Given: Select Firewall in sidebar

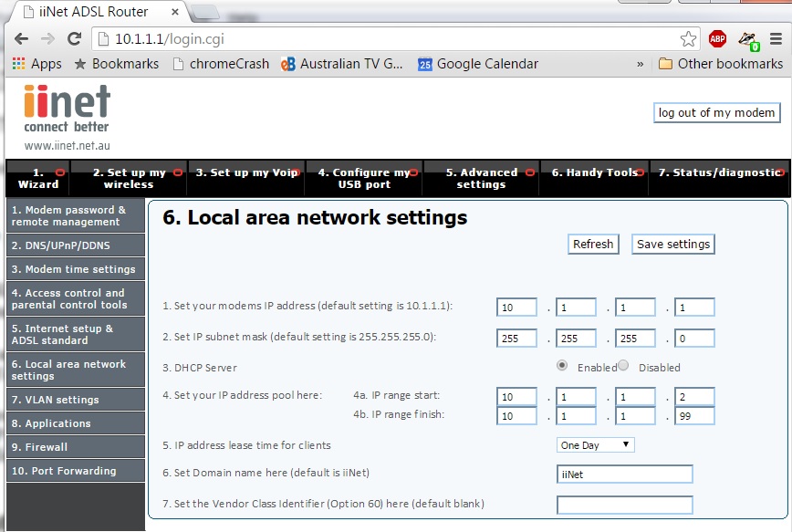Looking at the screenshot, I should [x=76, y=447].
